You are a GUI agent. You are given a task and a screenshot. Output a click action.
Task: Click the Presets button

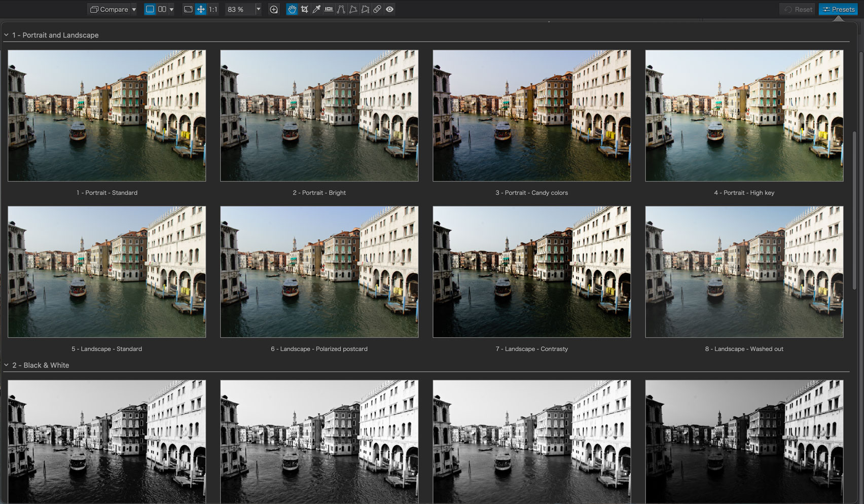point(838,9)
